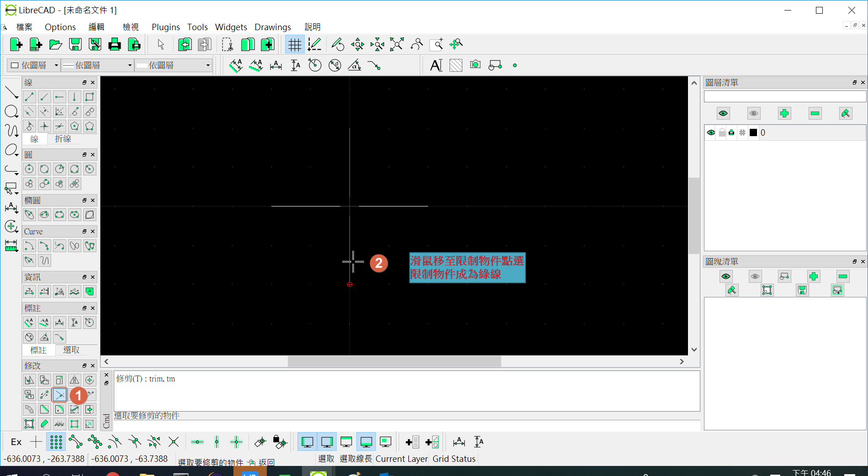Click the vertical scrollbar thumb
The image size is (868, 476).
tap(694, 216)
